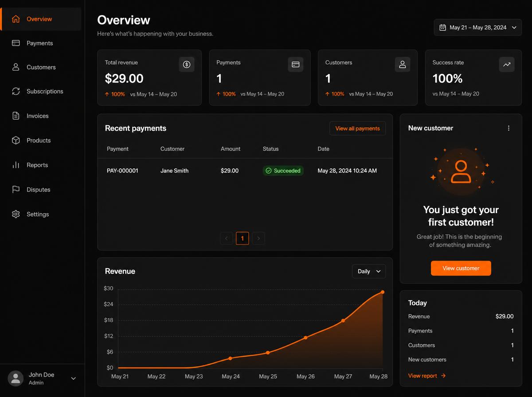Click the Customer column header
Image resolution: width=532 pixels, height=397 pixels.
coord(172,149)
